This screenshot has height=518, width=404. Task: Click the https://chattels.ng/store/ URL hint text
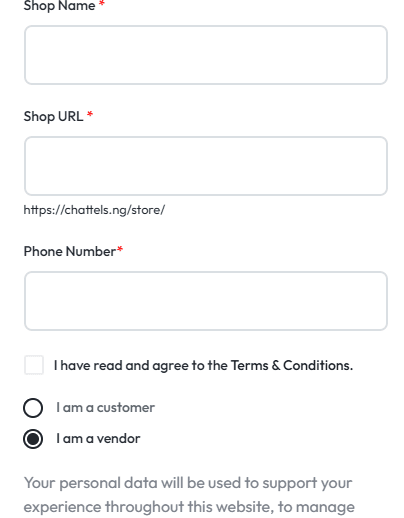[x=94, y=210]
